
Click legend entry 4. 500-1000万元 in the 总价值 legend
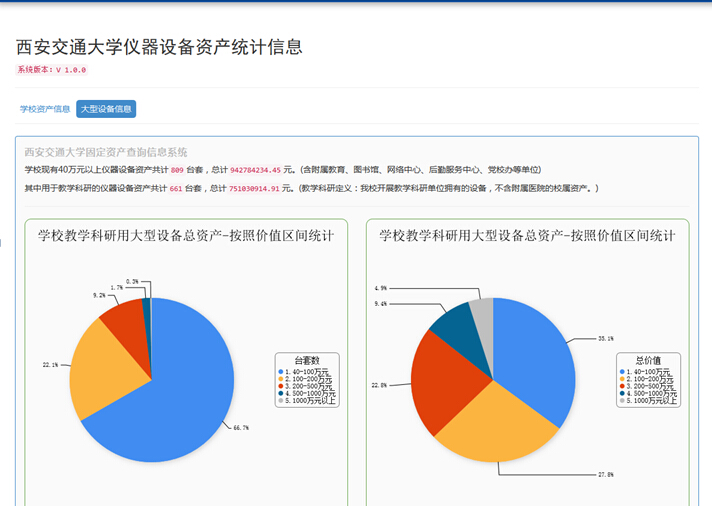(x=648, y=393)
